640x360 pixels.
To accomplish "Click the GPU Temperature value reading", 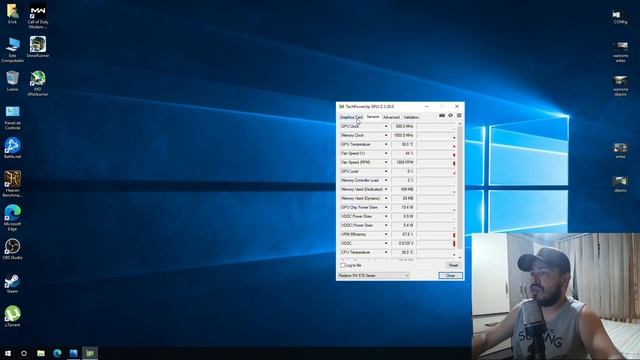I will (x=403, y=144).
